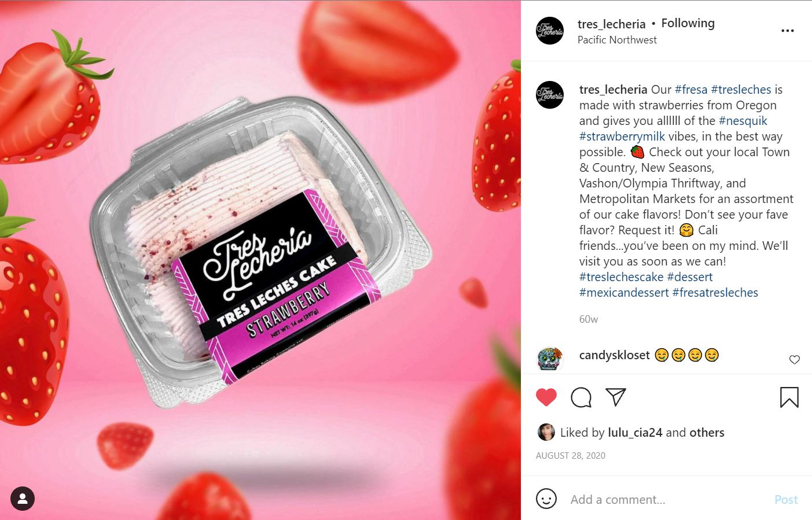This screenshot has width=812, height=520.
Task: Open the Pacific Northwest location link
Action: click(x=617, y=40)
